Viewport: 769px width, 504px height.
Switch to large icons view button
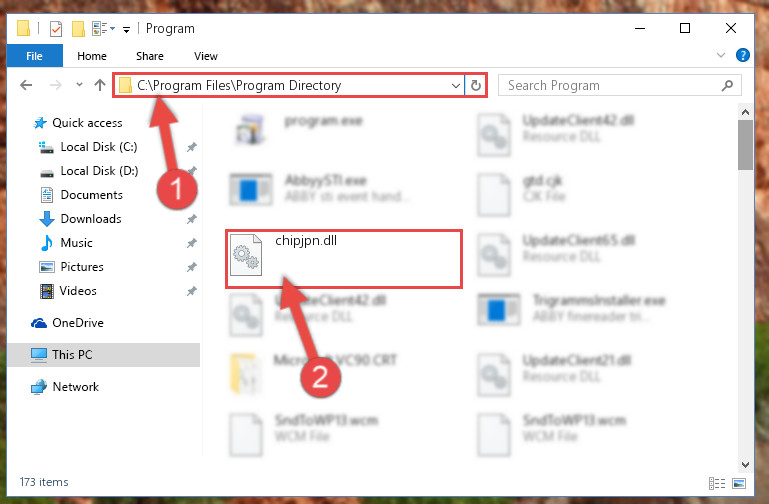[x=739, y=483]
